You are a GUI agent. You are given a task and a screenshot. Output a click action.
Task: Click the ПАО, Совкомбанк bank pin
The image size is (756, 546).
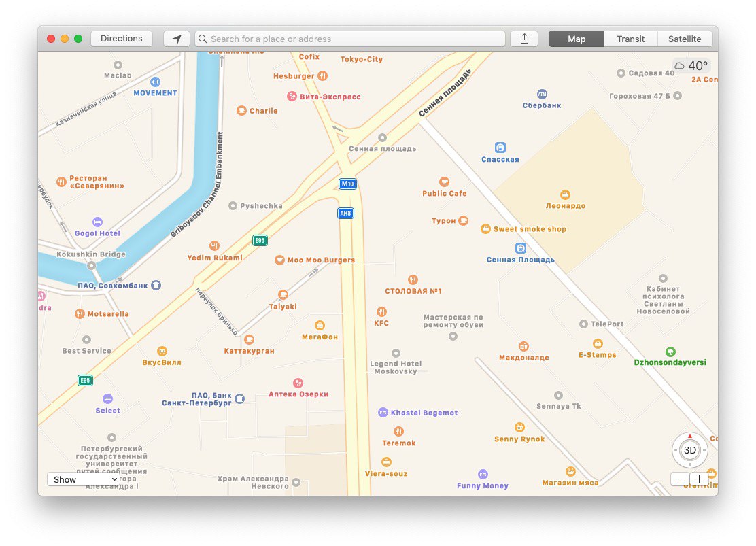point(156,285)
